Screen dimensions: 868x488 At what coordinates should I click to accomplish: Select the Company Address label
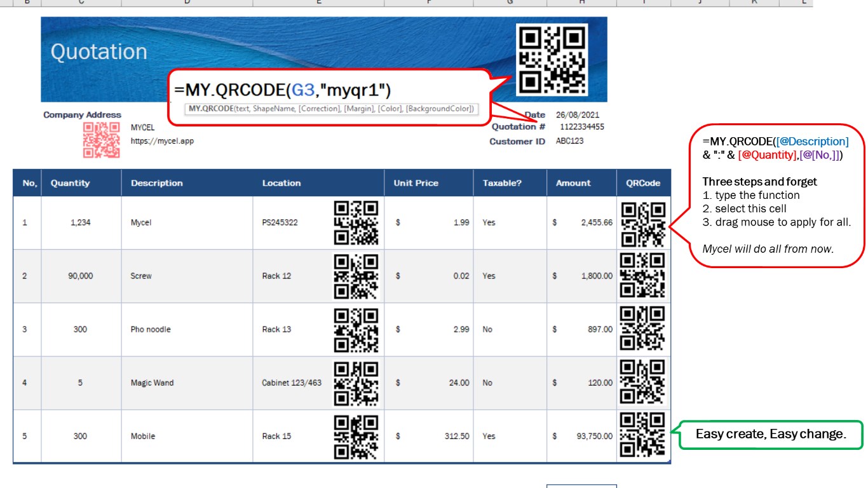click(82, 115)
